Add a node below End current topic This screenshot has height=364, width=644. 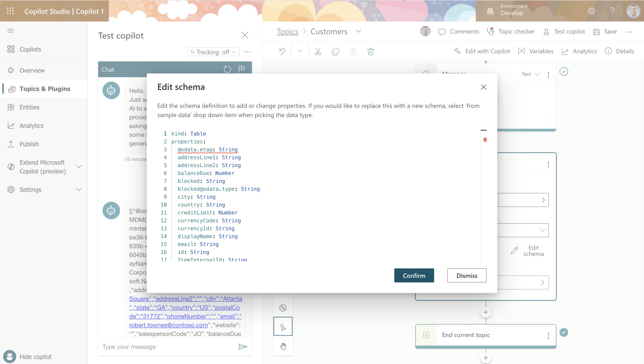(x=486, y=358)
